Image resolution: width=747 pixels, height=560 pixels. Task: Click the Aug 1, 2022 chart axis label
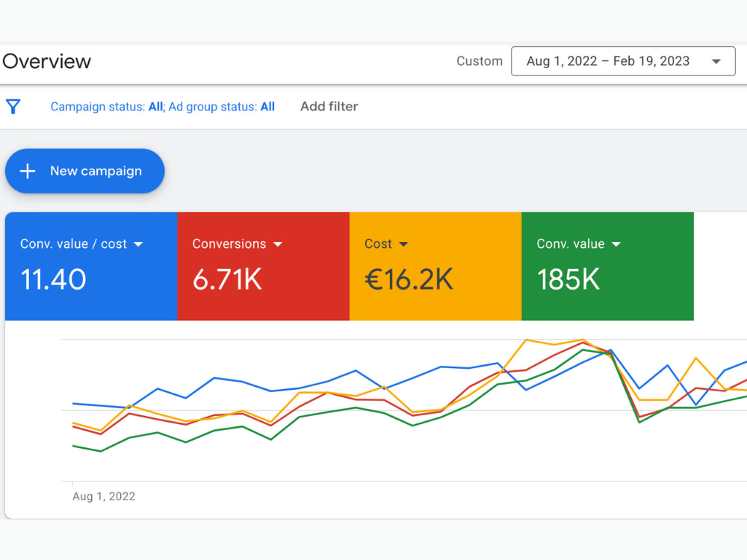coord(104,497)
